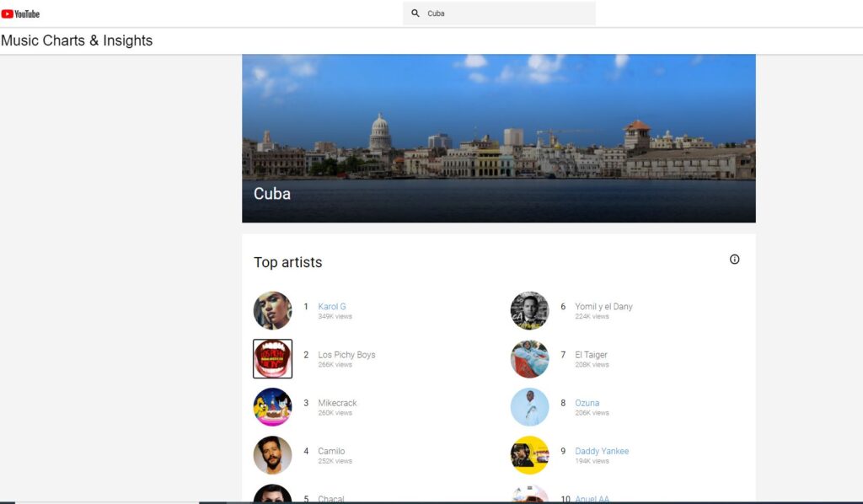Screen dimensions: 863x504
Task: Click the Cuba skyline banner image
Action: (499, 138)
